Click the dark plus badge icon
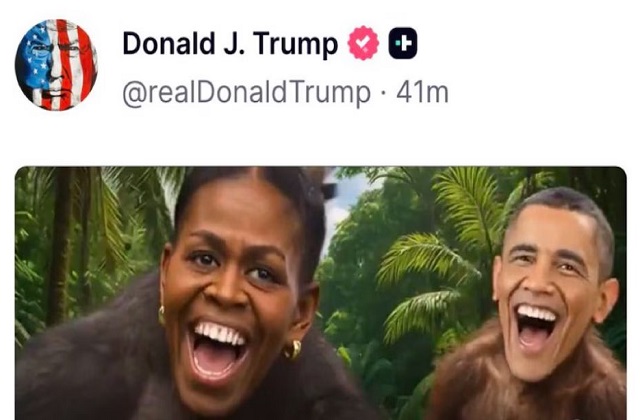The width and height of the screenshot is (640, 420). 402,43
